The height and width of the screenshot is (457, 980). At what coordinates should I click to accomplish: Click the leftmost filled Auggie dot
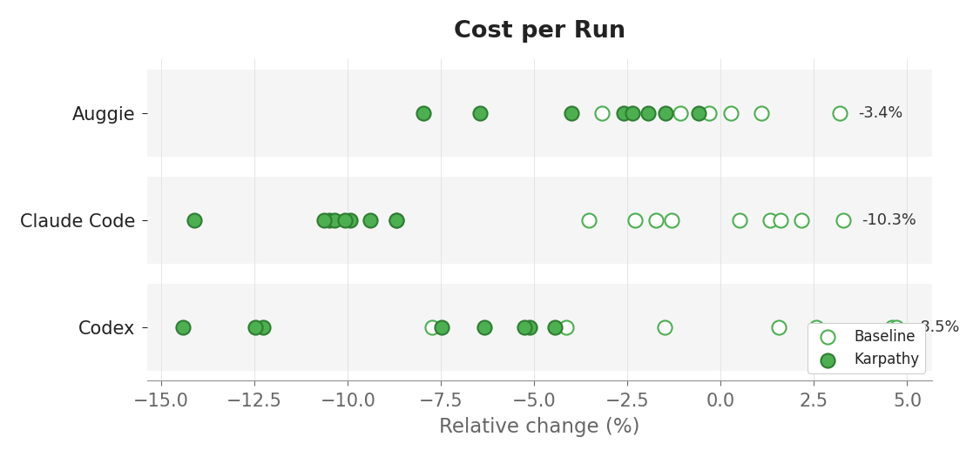(423, 114)
